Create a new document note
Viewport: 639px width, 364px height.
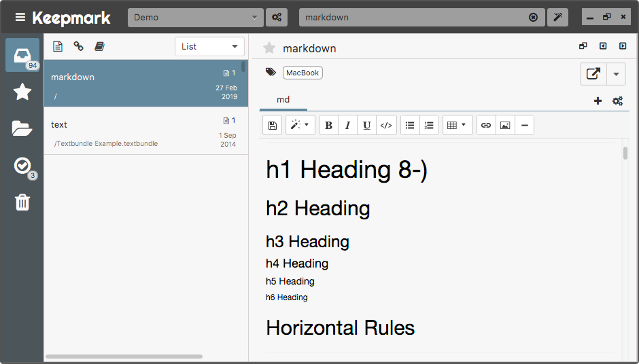(58, 46)
